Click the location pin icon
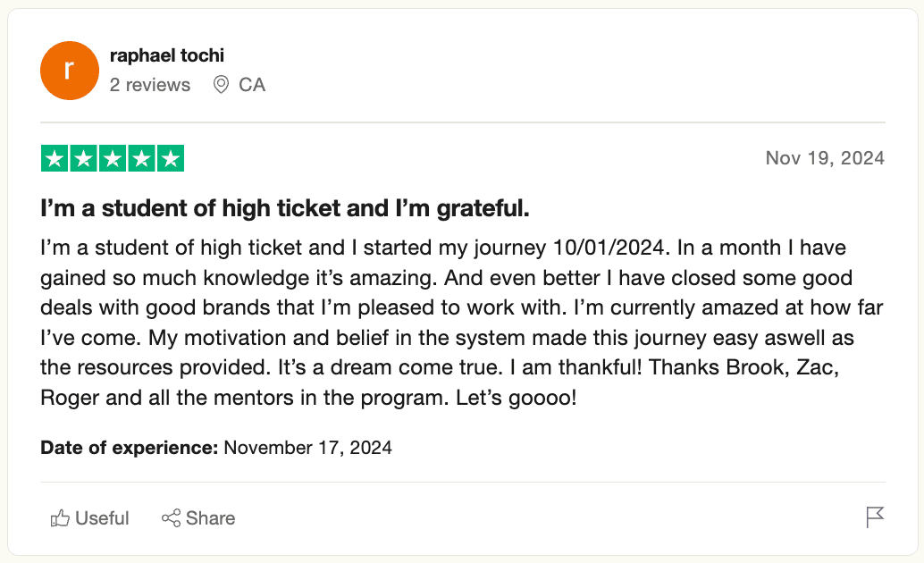This screenshot has width=924, height=563. tap(221, 85)
